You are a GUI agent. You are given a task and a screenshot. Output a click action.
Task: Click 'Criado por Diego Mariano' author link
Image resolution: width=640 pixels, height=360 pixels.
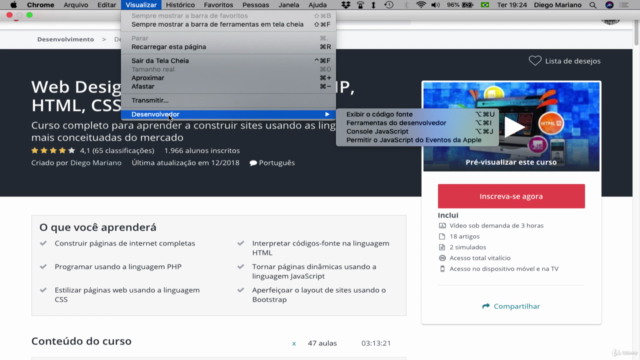pyautogui.click(x=76, y=163)
